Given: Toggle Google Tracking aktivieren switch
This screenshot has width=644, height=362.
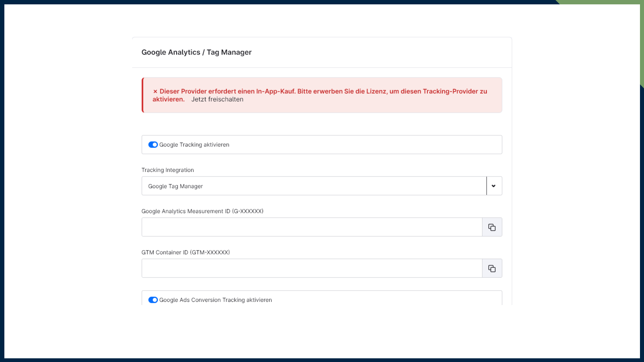Looking at the screenshot, I should coord(153,145).
